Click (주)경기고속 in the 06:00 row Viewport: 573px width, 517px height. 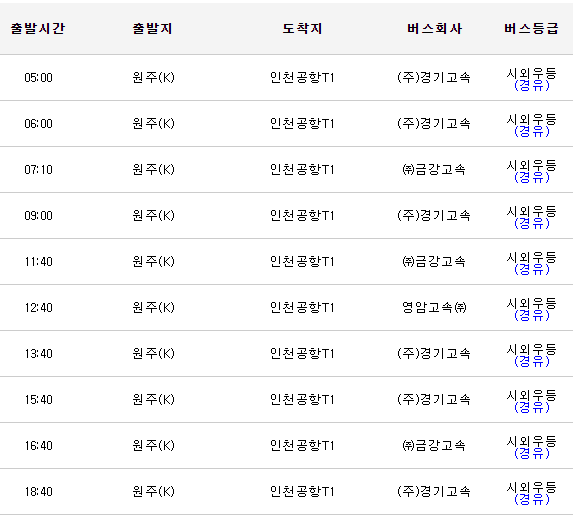click(434, 123)
